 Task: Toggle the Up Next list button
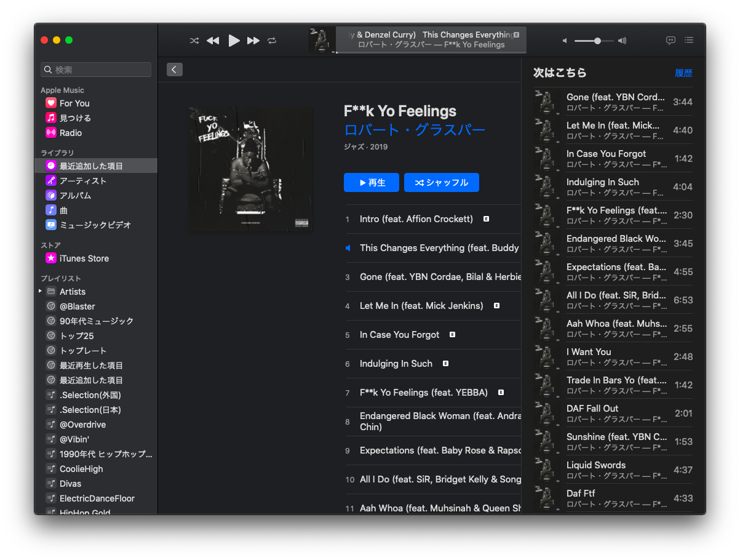(689, 40)
